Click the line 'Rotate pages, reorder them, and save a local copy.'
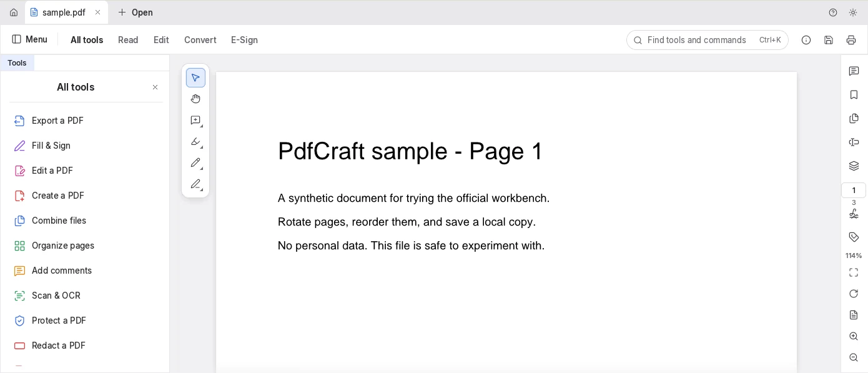Screen dimensions: 868x373 click(x=407, y=222)
